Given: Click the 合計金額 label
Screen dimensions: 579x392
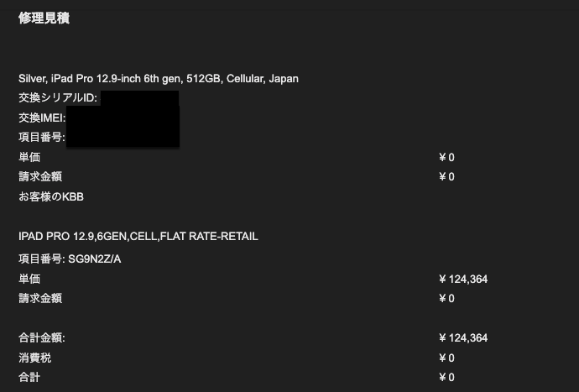Looking at the screenshot, I should (x=42, y=338).
